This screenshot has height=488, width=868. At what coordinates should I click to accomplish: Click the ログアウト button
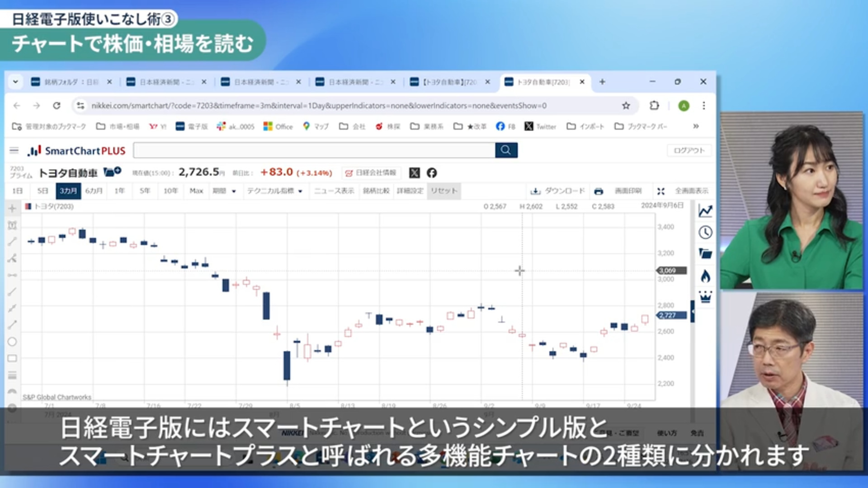[689, 150]
